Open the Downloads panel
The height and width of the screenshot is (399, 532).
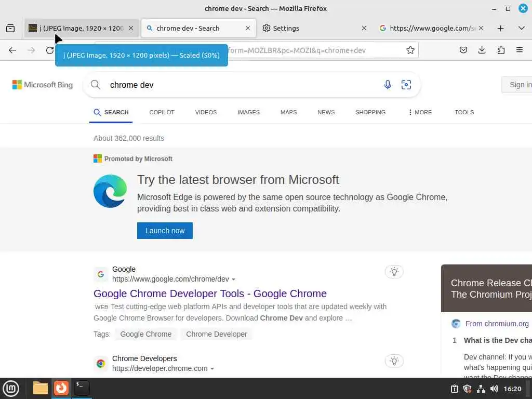click(482, 50)
